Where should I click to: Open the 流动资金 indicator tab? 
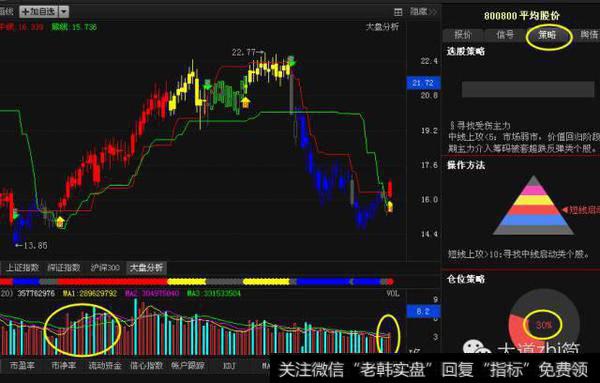click(x=105, y=365)
